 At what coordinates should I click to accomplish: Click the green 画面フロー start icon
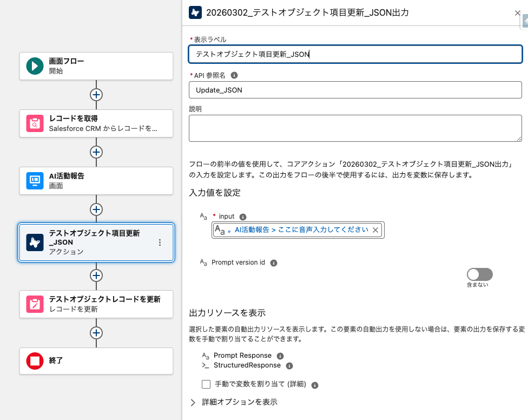(x=35, y=66)
